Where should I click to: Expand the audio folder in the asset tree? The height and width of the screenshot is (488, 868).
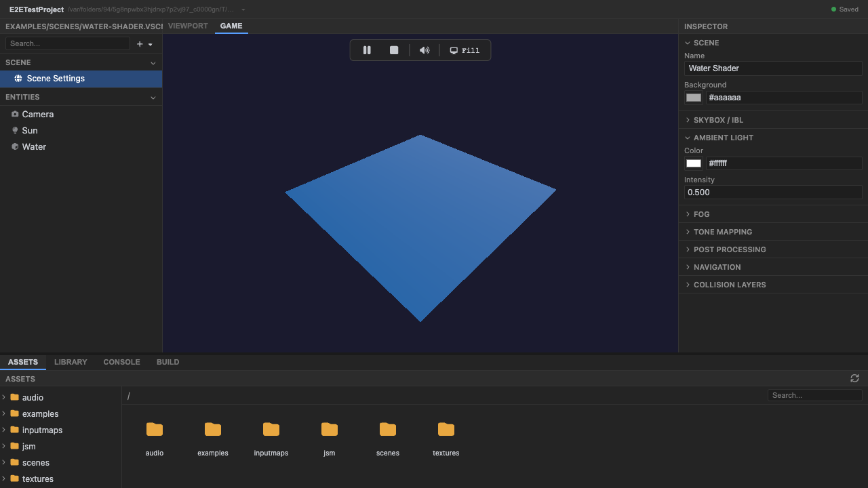pyautogui.click(x=4, y=397)
